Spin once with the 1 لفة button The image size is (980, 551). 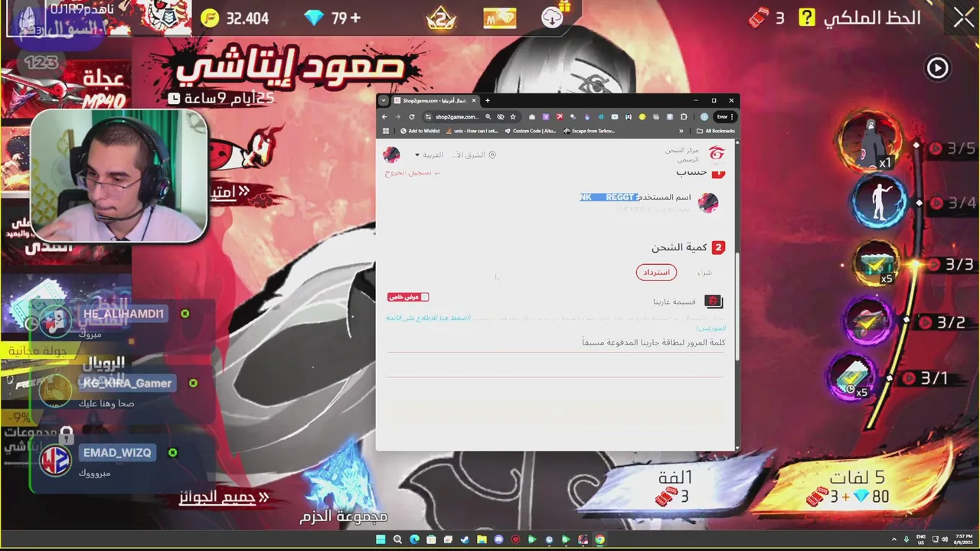click(x=675, y=487)
